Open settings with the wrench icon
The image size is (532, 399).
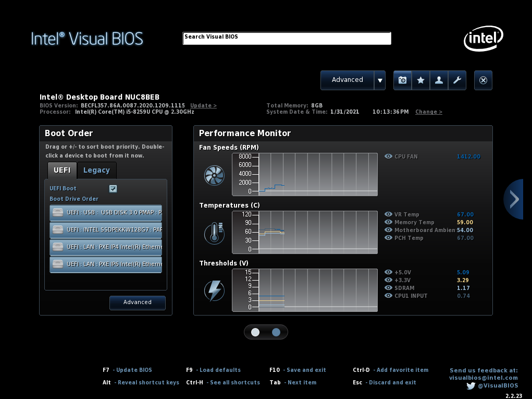(x=457, y=80)
